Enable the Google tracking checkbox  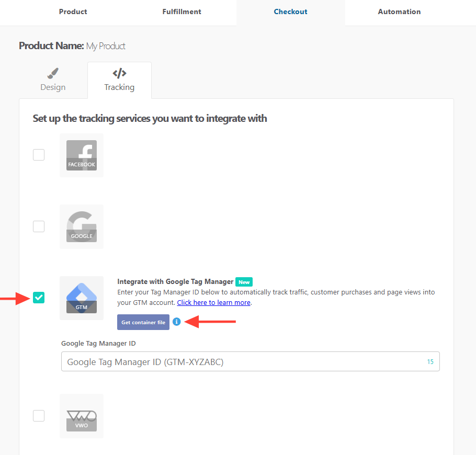39,226
